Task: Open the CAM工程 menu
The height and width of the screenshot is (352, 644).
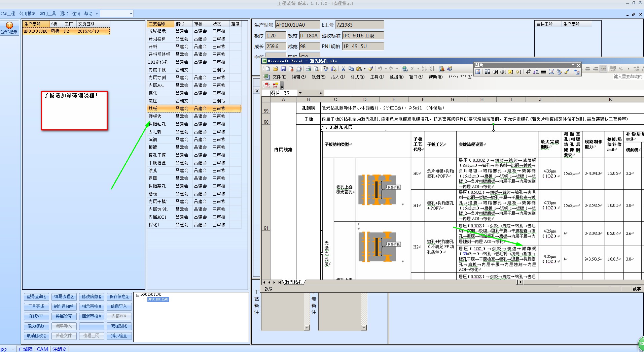Action: (8, 13)
